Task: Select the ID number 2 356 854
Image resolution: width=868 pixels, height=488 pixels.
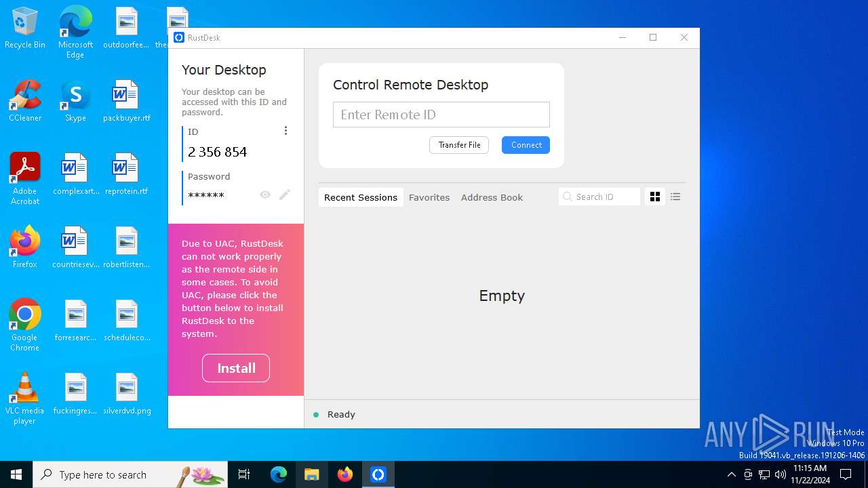Action: click(218, 152)
